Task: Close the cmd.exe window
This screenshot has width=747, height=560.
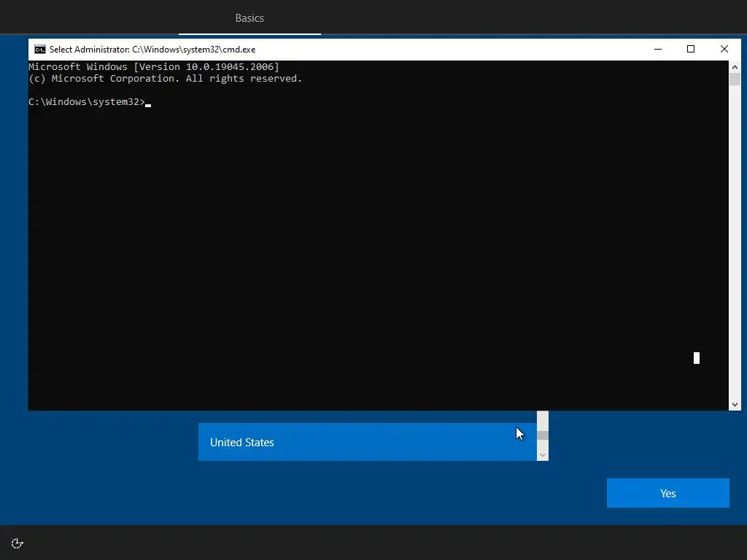Action: [724, 49]
